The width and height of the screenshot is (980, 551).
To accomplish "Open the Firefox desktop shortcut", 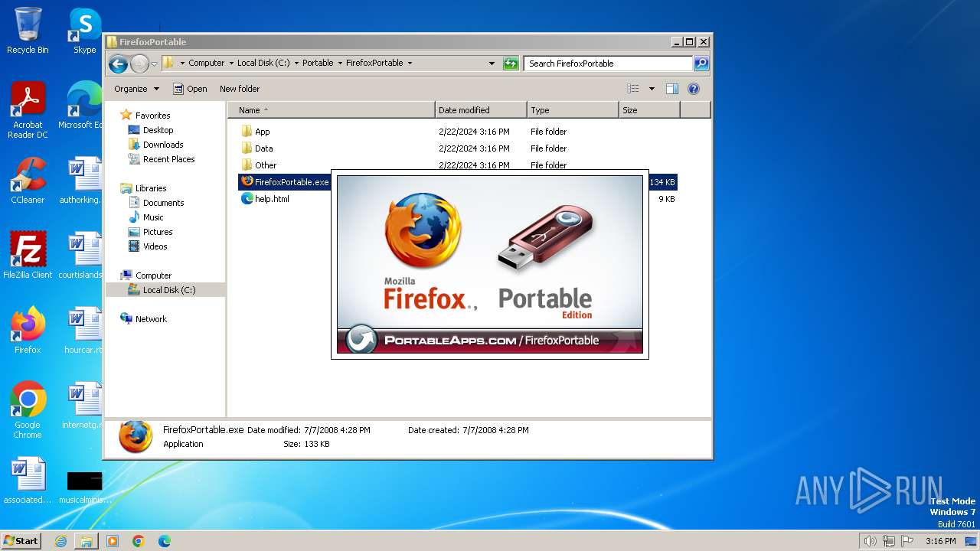I will pos(28,330).
